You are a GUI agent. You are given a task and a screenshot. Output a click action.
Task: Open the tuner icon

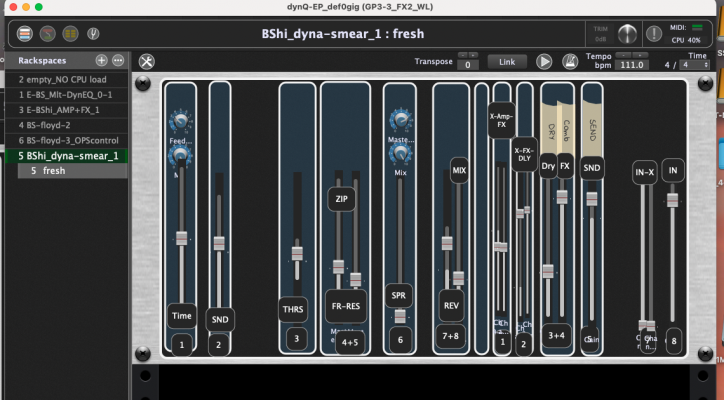coord(93,34)
